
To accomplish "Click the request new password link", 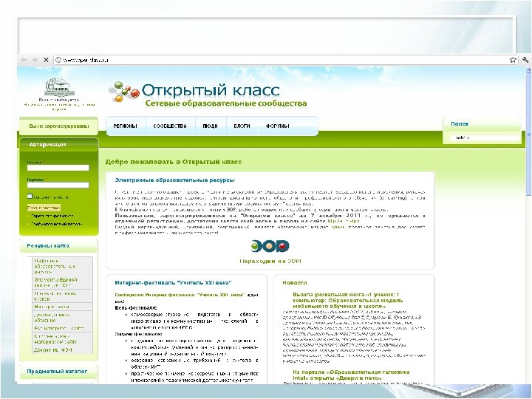I will [x=56, y=224].
